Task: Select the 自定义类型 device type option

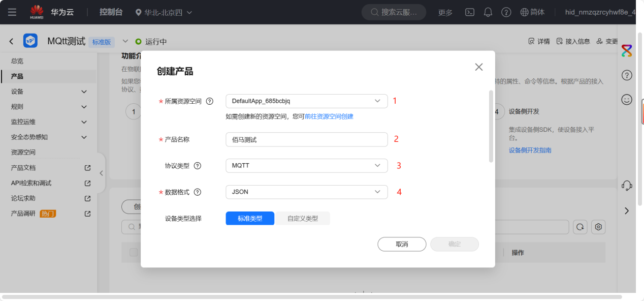Action: pyautogui.click(x=302, y=218)
